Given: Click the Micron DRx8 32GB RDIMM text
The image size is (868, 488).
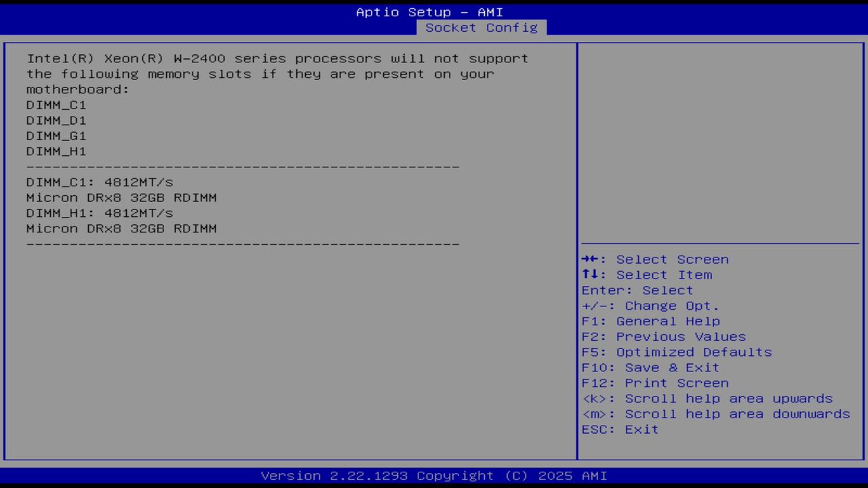Looking at the screenshot, I should pyautogui.click(x=121, y=197).
